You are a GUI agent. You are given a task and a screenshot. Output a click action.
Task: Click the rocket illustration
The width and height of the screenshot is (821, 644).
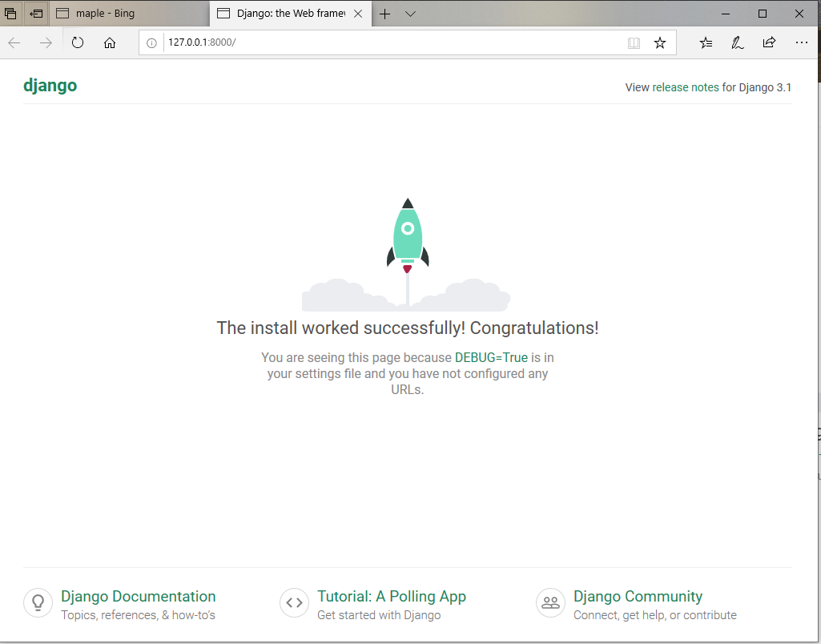tap(408, 254)
